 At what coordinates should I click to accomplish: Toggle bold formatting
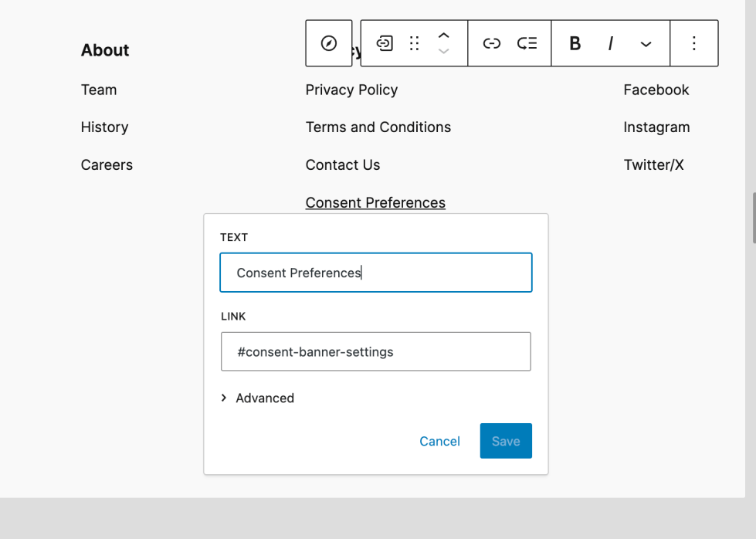(575, 43)
